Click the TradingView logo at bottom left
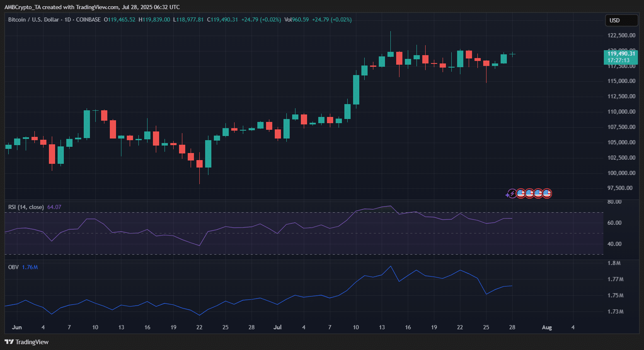This screenshot has width=644, height=350. (27, 342)
